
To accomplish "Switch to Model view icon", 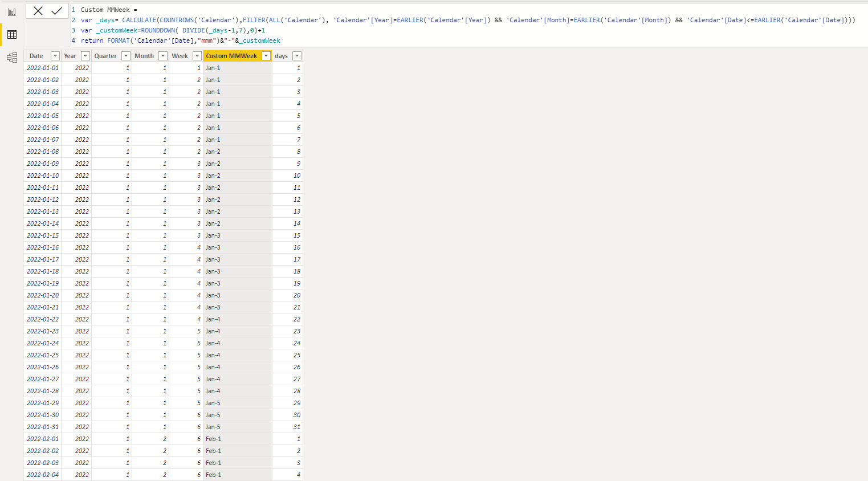I will (12, 58).
